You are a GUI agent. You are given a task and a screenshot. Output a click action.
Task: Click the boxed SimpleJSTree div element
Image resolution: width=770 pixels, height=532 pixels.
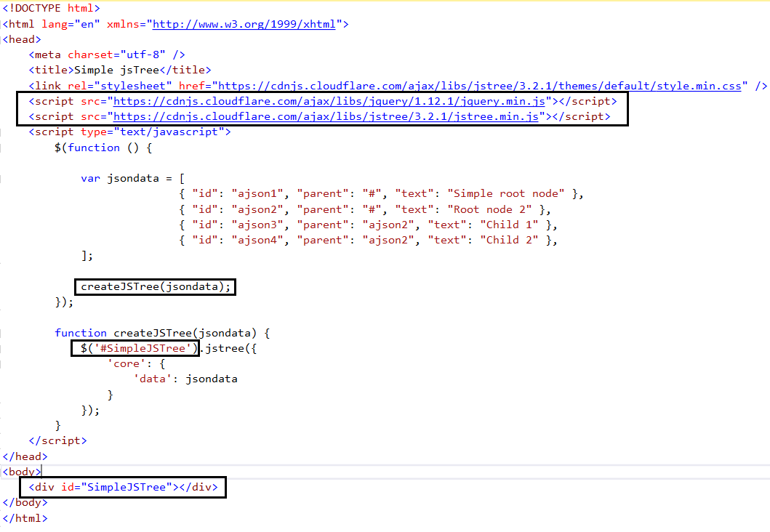pos(122,487)
